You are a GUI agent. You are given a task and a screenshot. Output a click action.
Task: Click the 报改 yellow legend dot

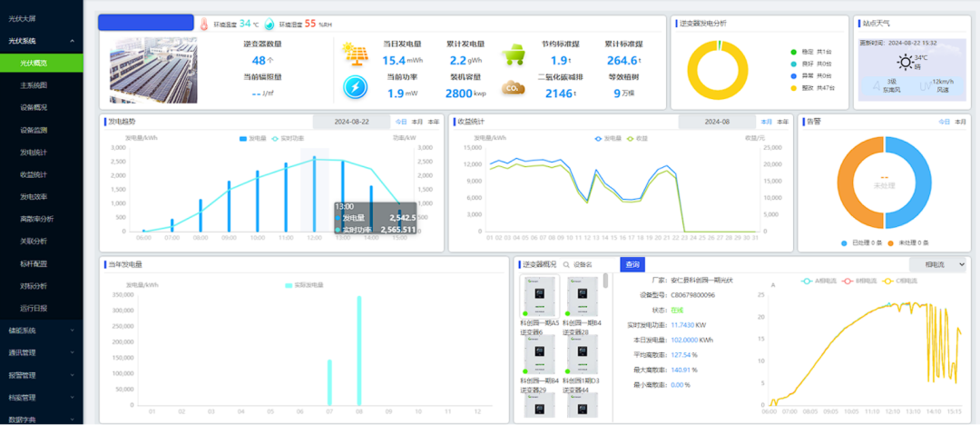pos(794,88)
